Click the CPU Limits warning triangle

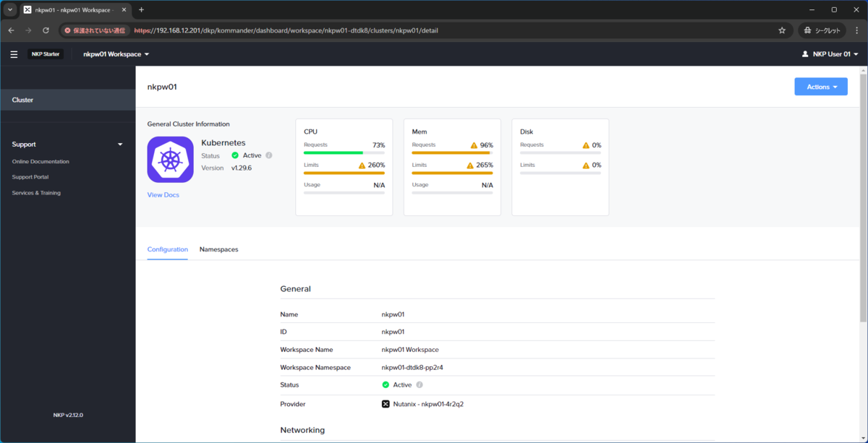click(x=362, y=165)
